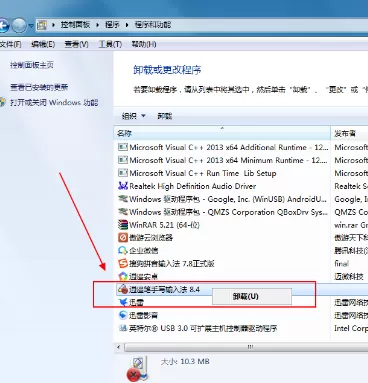The image size is (368, 383).
Task: Select 逍遥笔手写输入法 8.4 entry
Action: pos(164,289)
